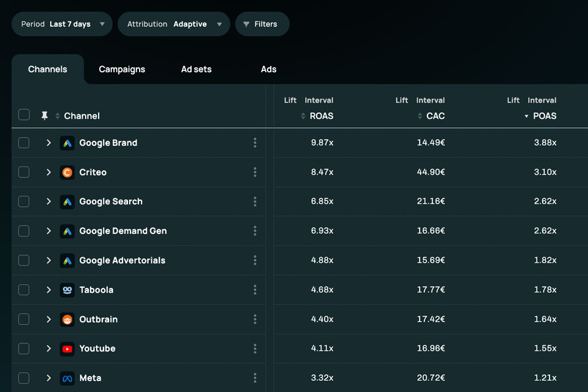Check the Google Demand Gen row checkbox

[x=24, y=231]
